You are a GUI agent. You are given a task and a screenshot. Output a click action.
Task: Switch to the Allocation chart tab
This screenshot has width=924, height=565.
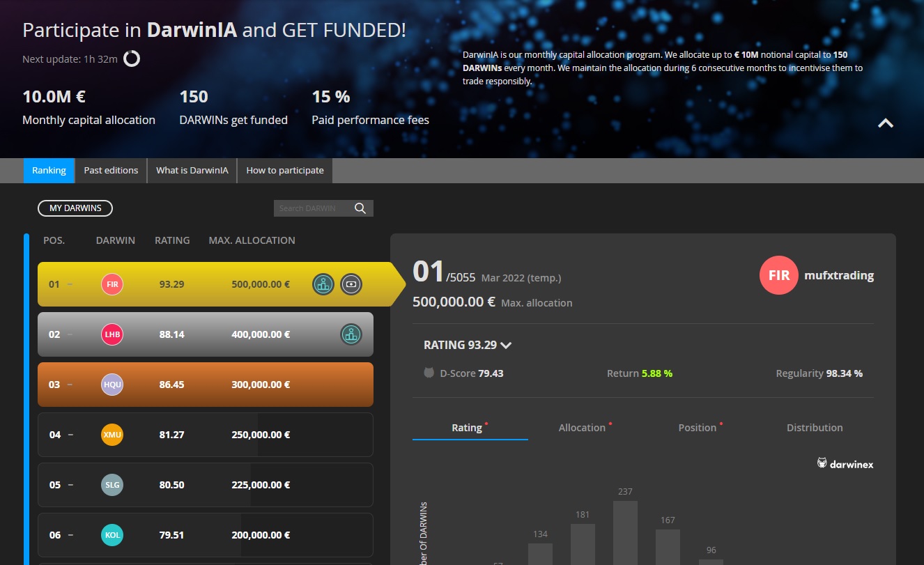[582, 428]
